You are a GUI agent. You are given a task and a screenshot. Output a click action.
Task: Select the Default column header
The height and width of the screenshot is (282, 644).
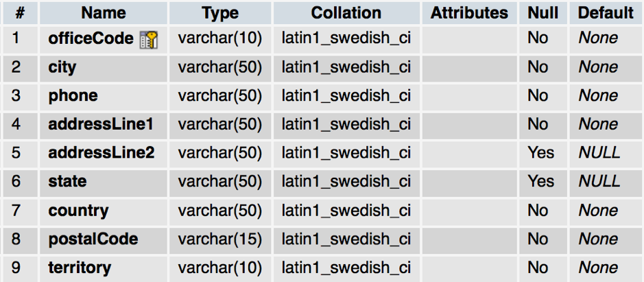[x=606, y=12]
